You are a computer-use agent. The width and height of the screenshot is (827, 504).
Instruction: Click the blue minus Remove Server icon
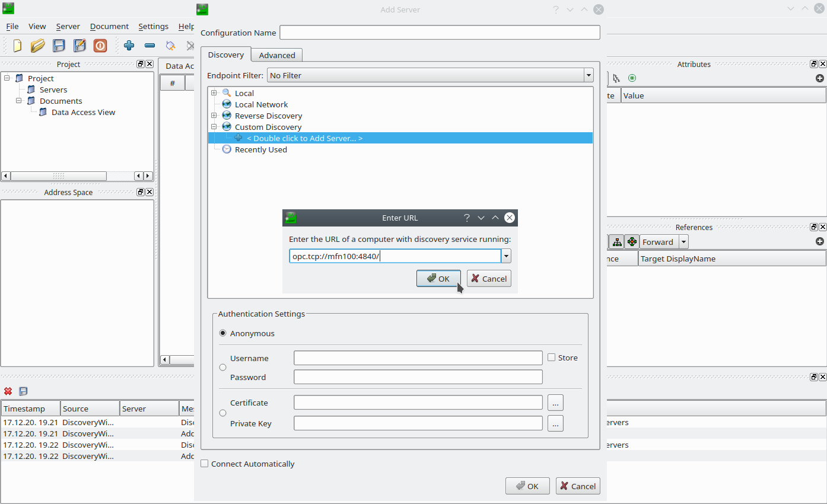[x=150, y=46]
